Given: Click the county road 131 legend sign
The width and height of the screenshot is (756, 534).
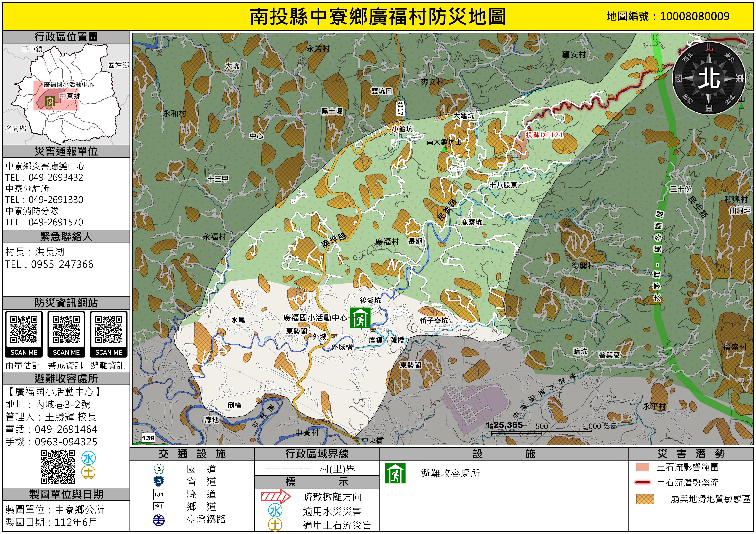Looking at the screenshot, I should click(x=159, y=494).
